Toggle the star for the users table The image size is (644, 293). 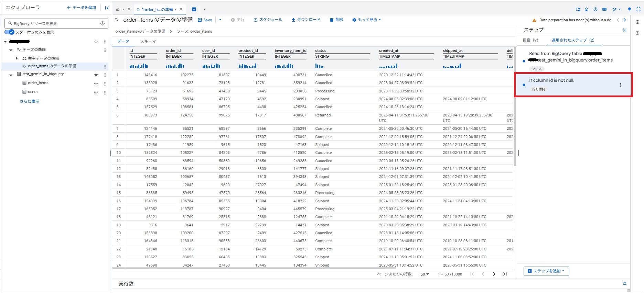[x=96, y=92]
